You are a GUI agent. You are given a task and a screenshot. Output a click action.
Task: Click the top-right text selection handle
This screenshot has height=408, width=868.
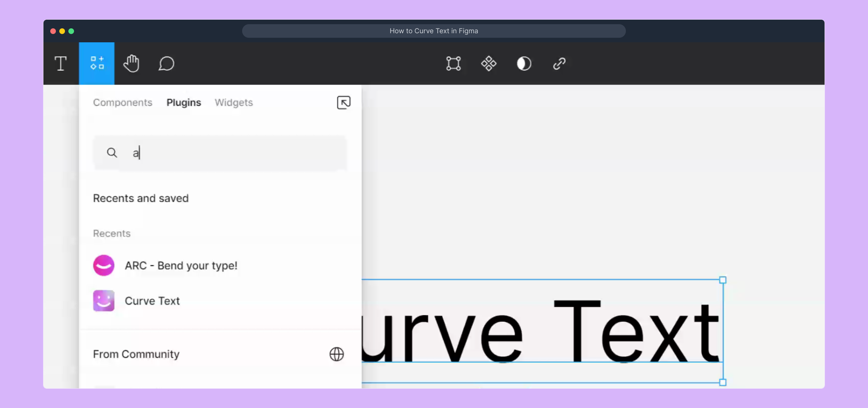(723, 280)
